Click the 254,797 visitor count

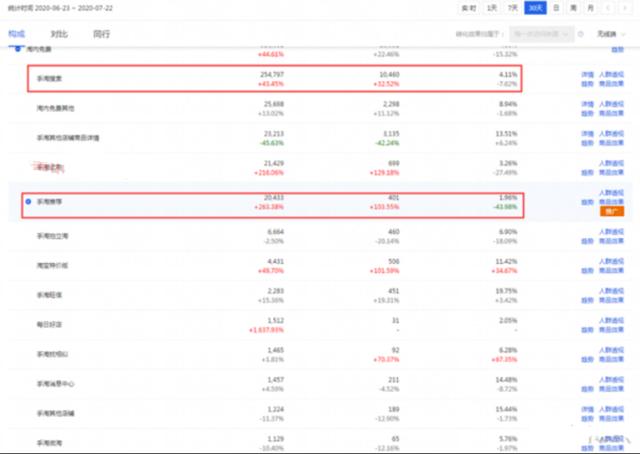click(x=272, y=75)
